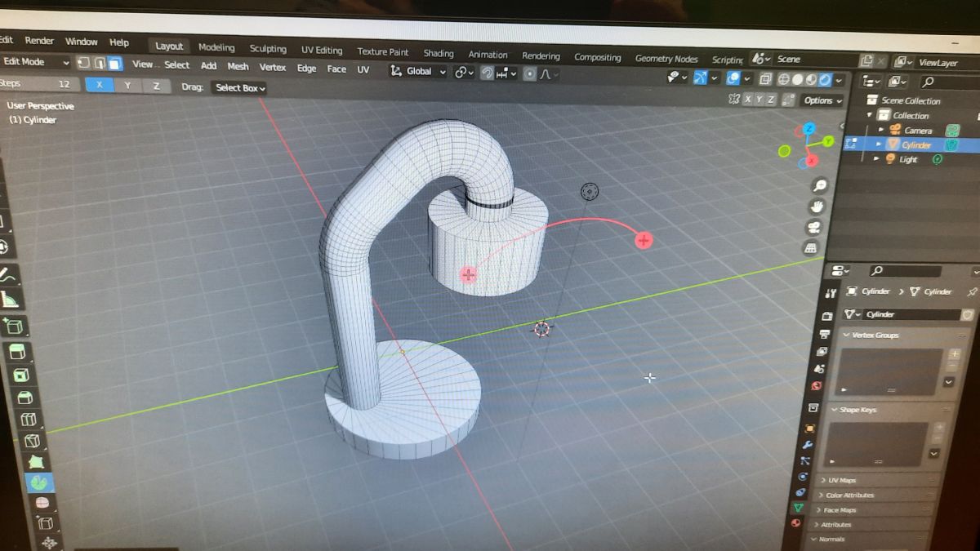The height and width of the screenshot is (551, 980).
Task: Switch perspective/orthographic grid icon
Action: [811, 247]
